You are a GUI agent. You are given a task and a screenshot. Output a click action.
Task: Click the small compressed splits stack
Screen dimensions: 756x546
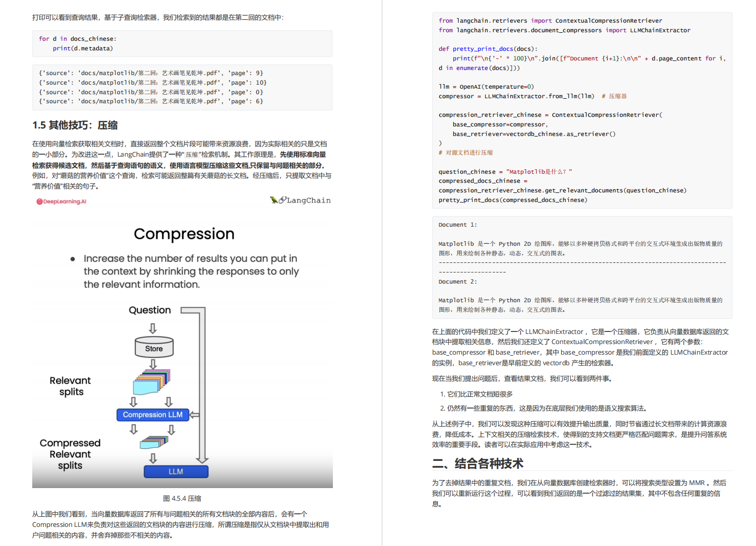[154, 442]
